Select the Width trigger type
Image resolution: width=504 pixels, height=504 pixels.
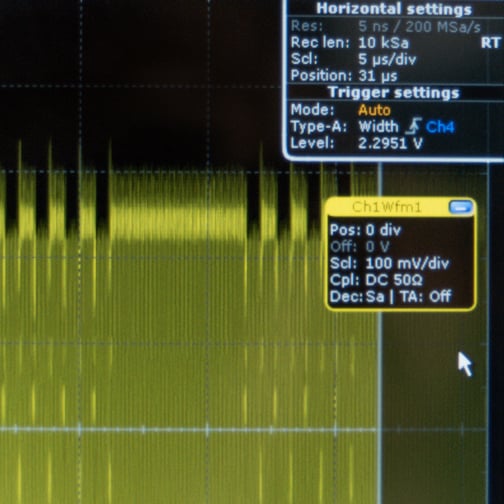(x=378, y=127)
